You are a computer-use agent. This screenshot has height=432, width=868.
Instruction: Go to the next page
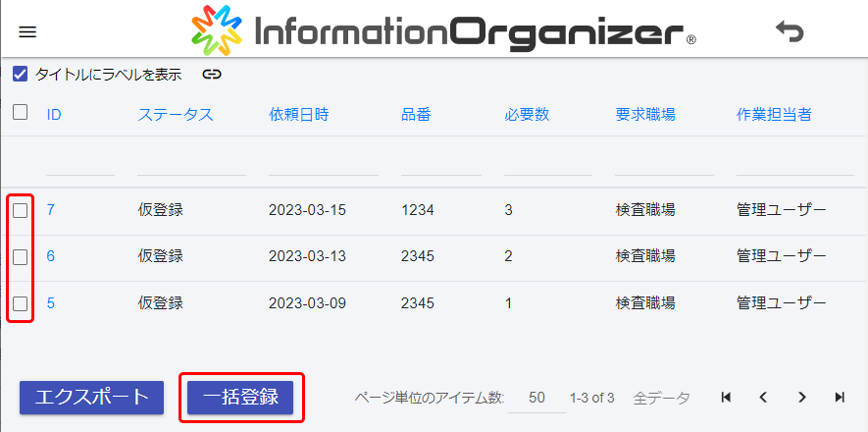tap(801, 398)
